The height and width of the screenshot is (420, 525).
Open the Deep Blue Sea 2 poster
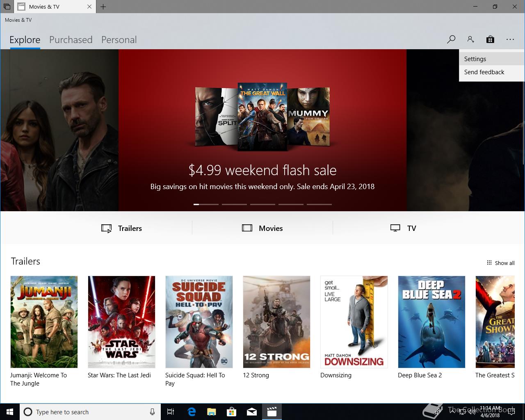(x=431, y=322)
